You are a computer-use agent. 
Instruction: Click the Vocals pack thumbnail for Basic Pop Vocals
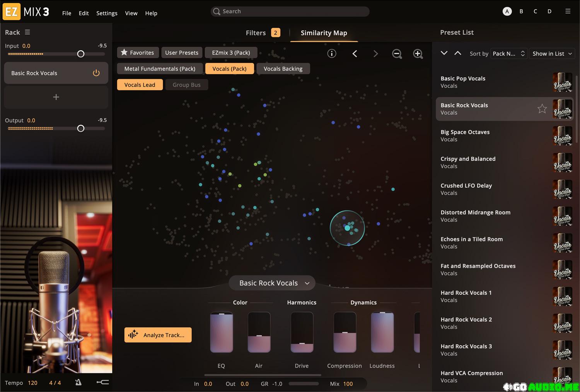tap(562, 82)
